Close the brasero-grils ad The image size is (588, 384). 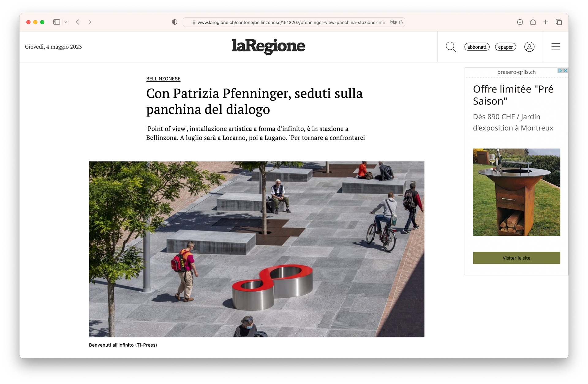pos(566,70)
